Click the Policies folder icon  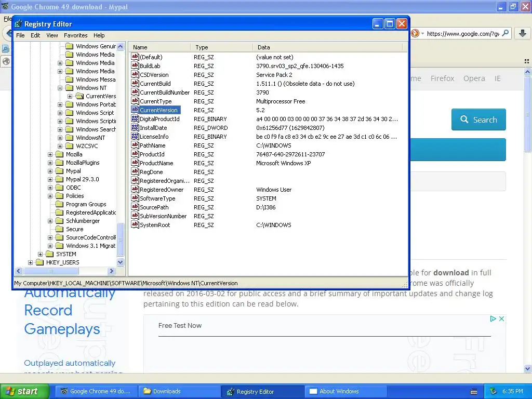[60, 196]
